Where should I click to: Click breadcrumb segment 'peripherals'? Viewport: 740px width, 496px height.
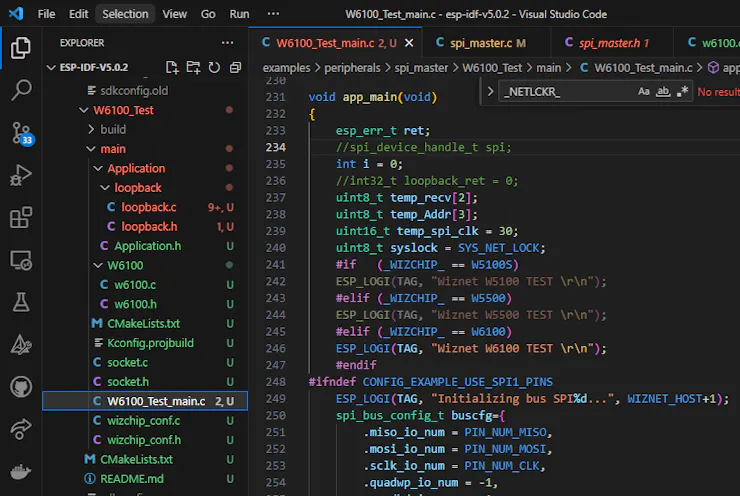(352, 67)
